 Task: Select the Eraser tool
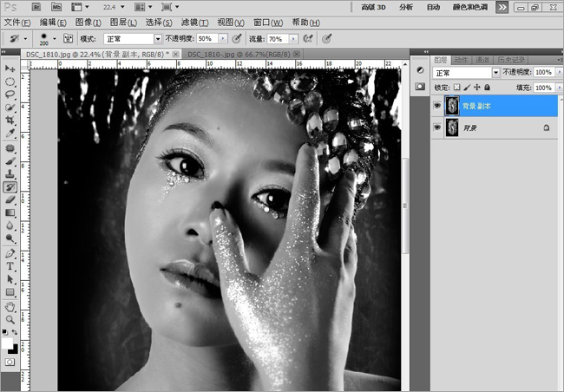[x=10, y=200]
